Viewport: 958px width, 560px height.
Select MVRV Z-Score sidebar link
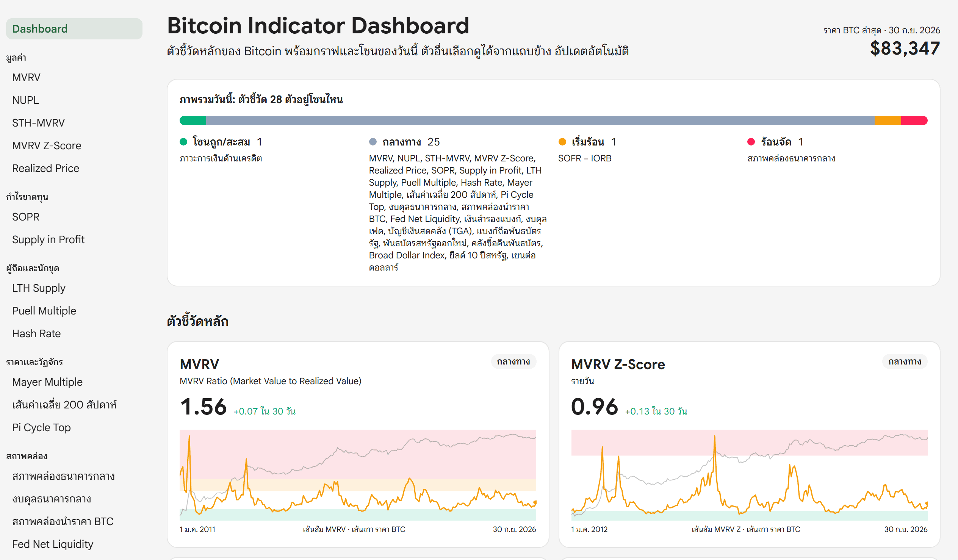click(x=47, y=146)
